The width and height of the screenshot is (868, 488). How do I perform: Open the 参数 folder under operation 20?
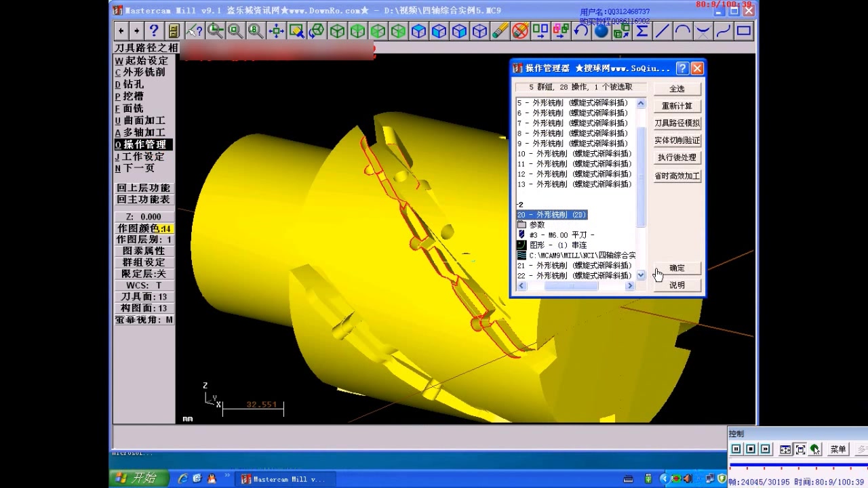531,224
